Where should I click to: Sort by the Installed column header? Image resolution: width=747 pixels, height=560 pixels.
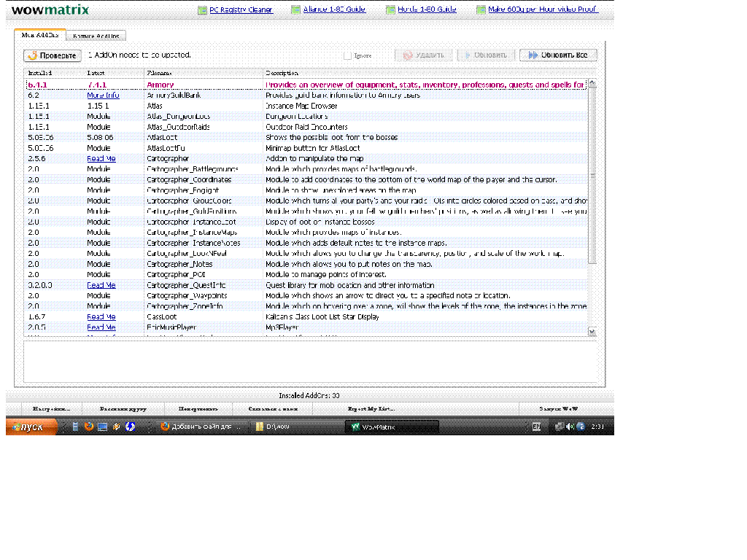55,73
